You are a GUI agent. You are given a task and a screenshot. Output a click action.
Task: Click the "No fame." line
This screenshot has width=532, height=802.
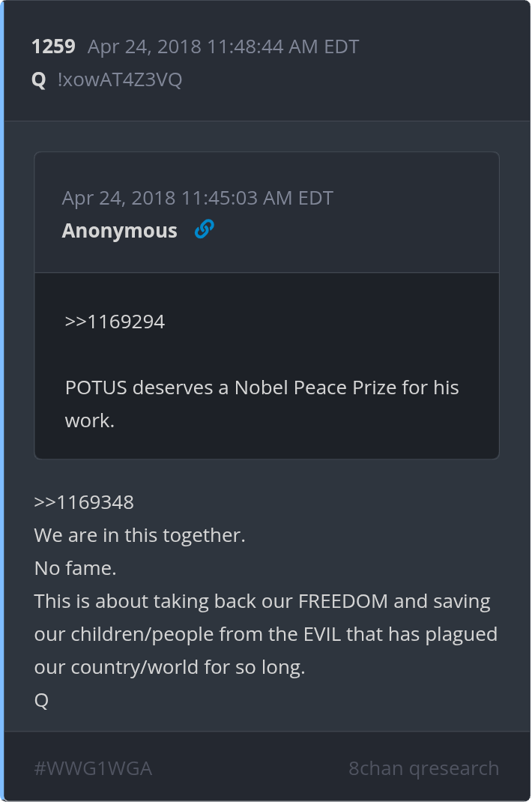75,568
